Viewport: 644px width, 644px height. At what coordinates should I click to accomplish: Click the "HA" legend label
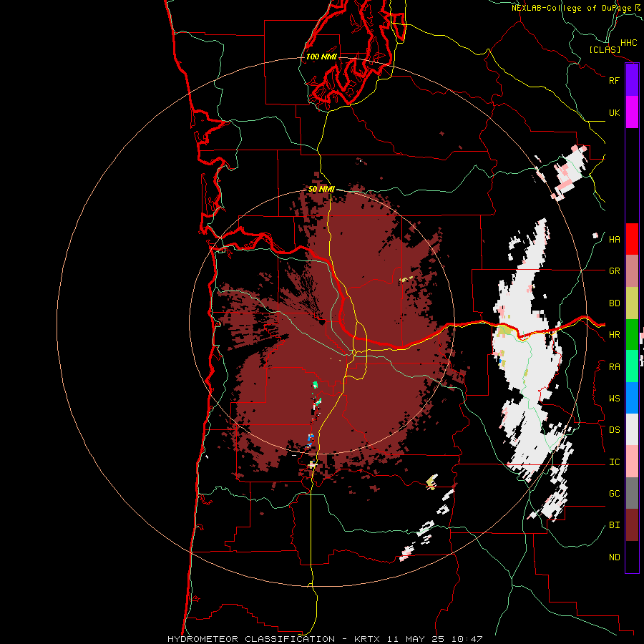click(x=614, y=239)
